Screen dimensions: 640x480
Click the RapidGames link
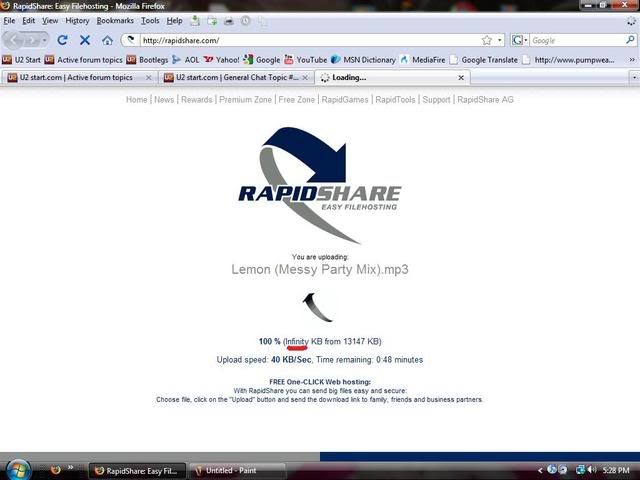345,100
